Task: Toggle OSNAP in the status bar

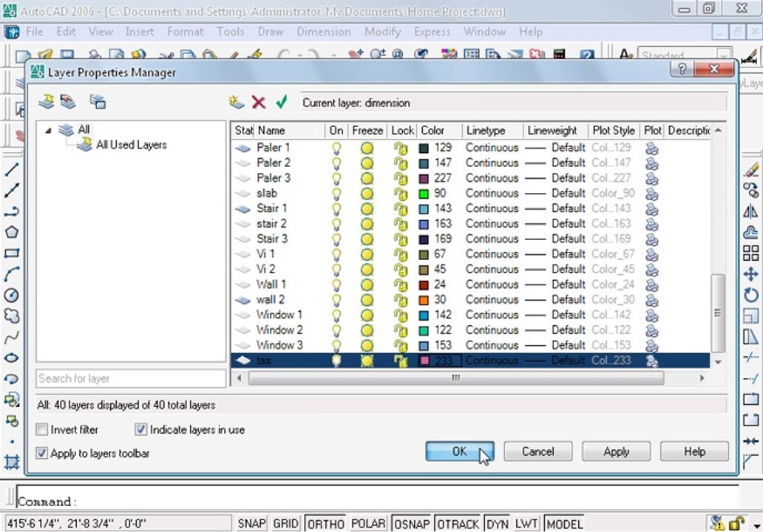Action: pyautogui.click(x=412, y=524)
